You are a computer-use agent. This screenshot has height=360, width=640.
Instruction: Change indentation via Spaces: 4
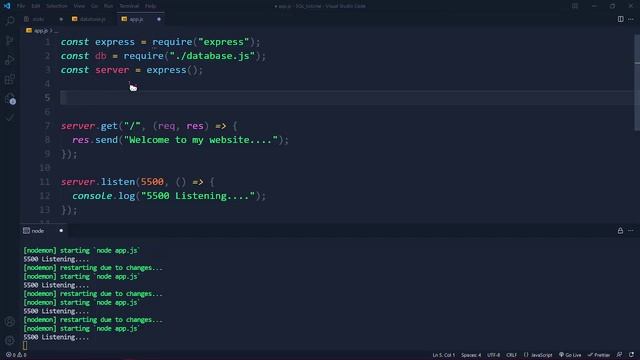tap(471, 355)
